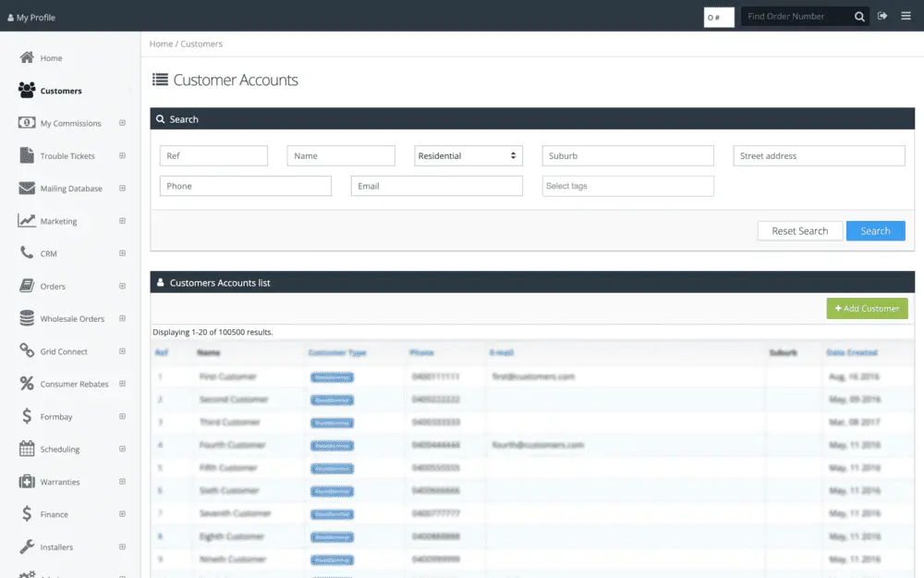Click the magnifier icon beside Find Order Number
Screen dimensions: 924x578
point(859,17)
